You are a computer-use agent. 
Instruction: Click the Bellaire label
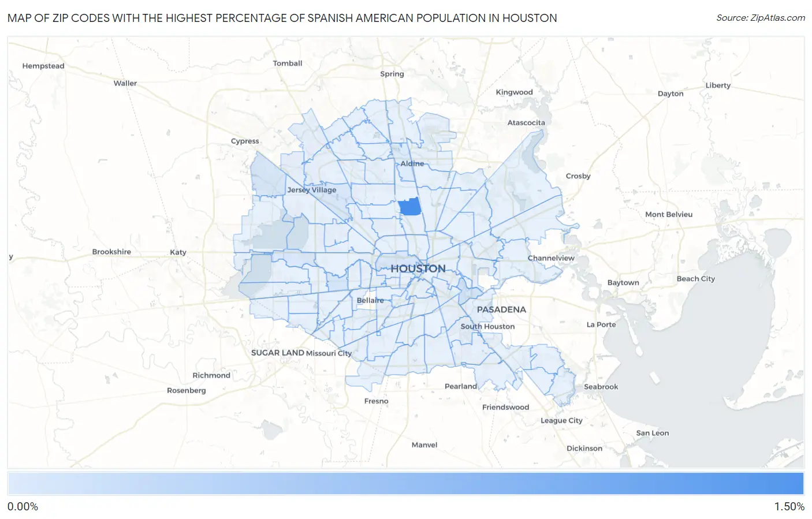click(370, 300)
